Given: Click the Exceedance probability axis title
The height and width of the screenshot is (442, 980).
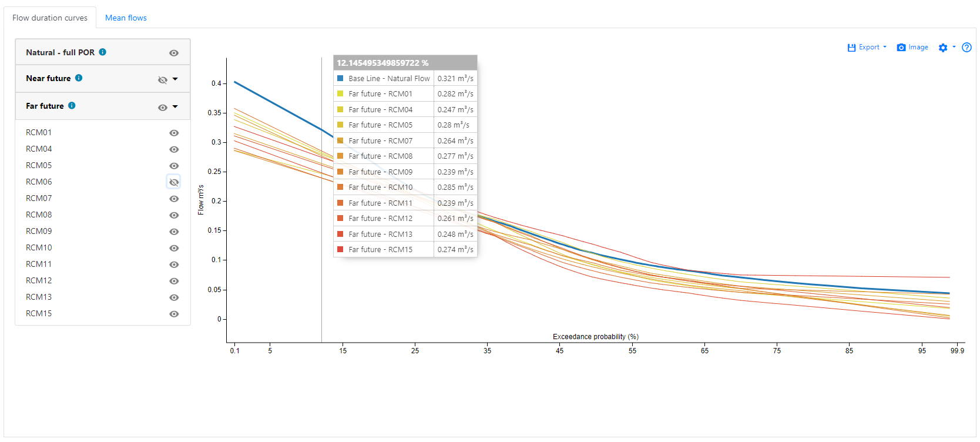Looking at the screenshot, I should (595, 337).
